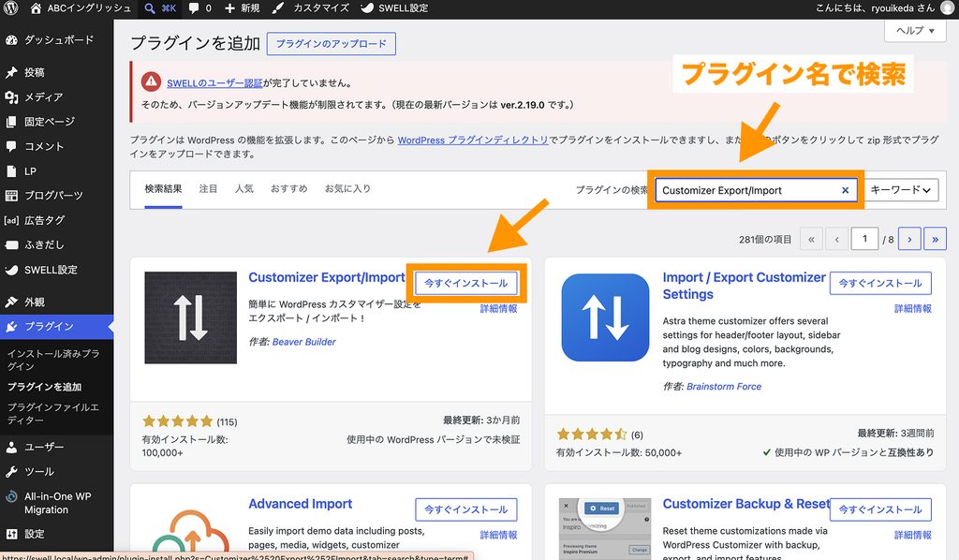
Task: Open ダッシュボード in the sidebar
Action: click(56, 39)
